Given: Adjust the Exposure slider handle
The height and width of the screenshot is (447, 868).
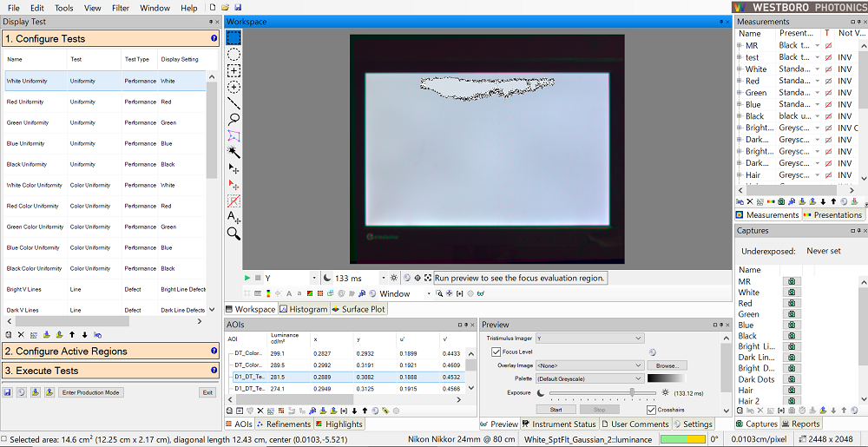Looking at the screenshot, I should (632, 392).
